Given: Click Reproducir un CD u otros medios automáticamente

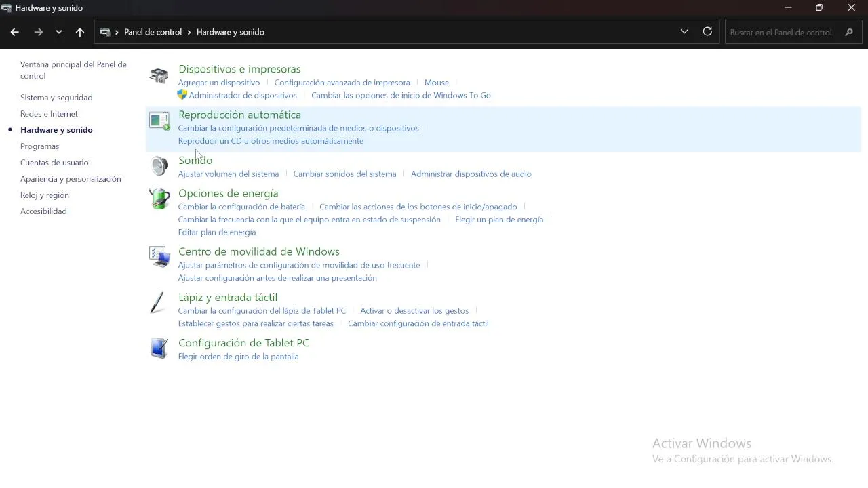Looking at the screenshot, I should [271, 141].
